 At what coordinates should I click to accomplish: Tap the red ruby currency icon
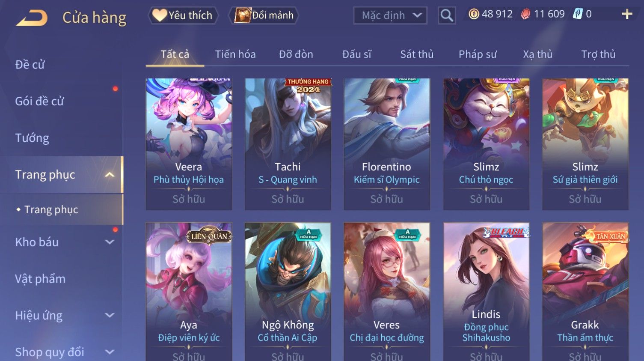526,14
